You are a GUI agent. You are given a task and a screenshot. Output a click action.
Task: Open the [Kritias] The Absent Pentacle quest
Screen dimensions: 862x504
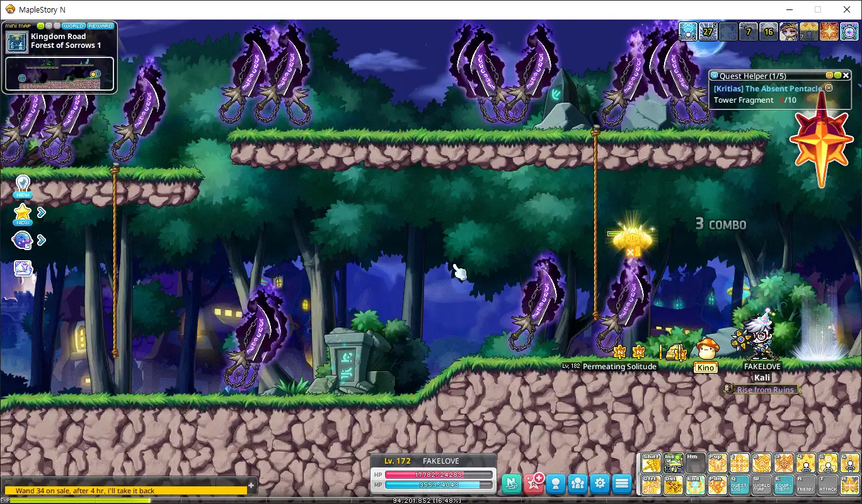[x=767, y=89]
